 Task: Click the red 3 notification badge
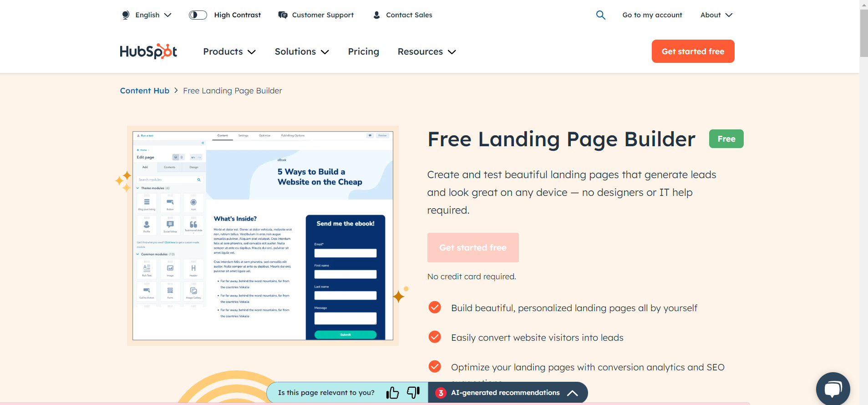(441, 393)
